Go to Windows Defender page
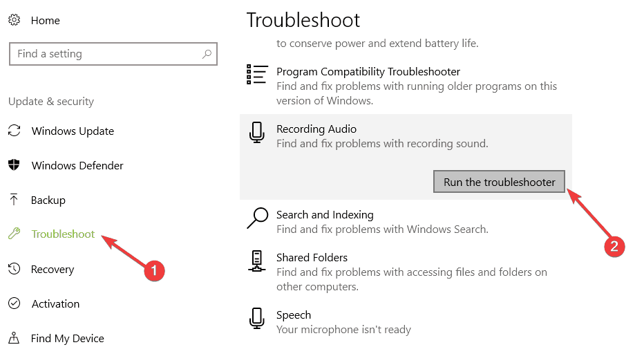The width and height of the screenshot is (644, 347). [x=77, y=165]
